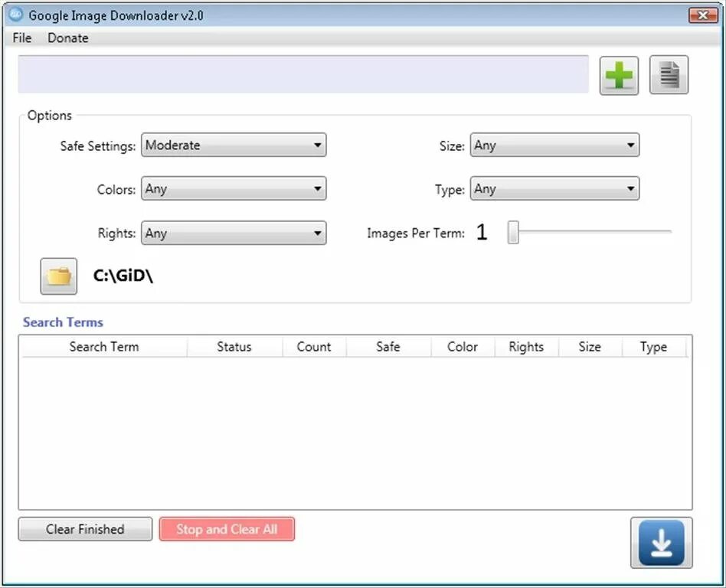Image resolution: width=726 pixels, height=588 pixels.
Task: Sort by the Search Term column header
Action: [104, 347]
